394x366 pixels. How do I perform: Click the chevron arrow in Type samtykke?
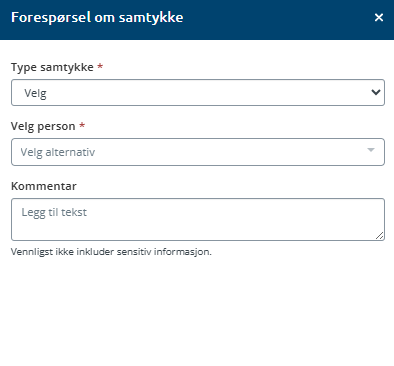[x=376, y=92]
